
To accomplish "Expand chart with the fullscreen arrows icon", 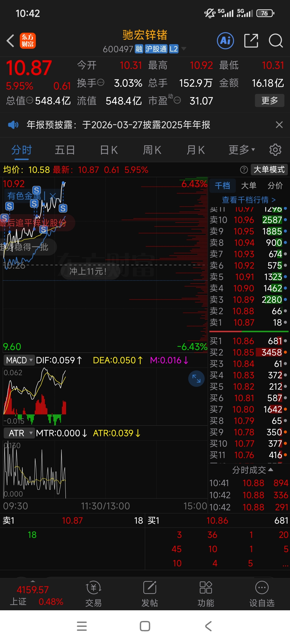I will pyautogui.click(x=196, y=379).
